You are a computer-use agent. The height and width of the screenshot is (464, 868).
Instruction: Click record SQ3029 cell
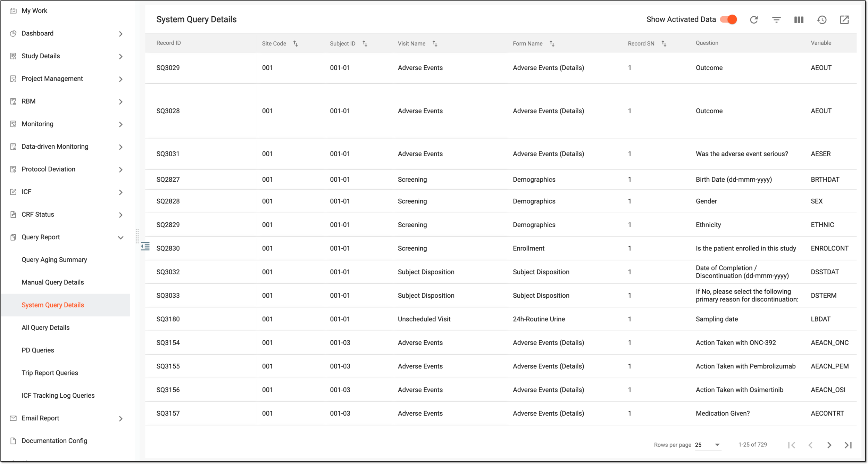tap(168, 68)
